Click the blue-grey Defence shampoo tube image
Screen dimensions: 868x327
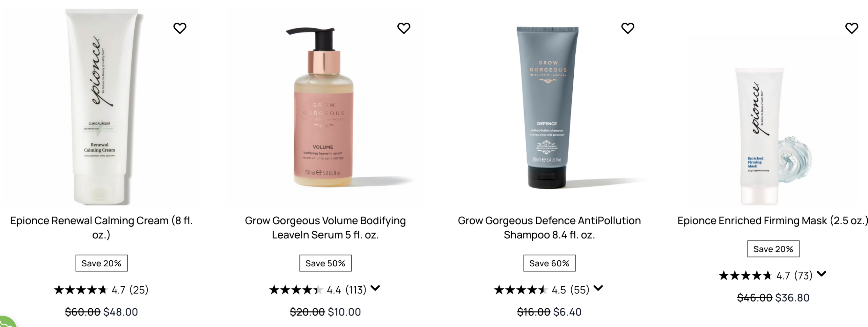click(x=547, y=107)
